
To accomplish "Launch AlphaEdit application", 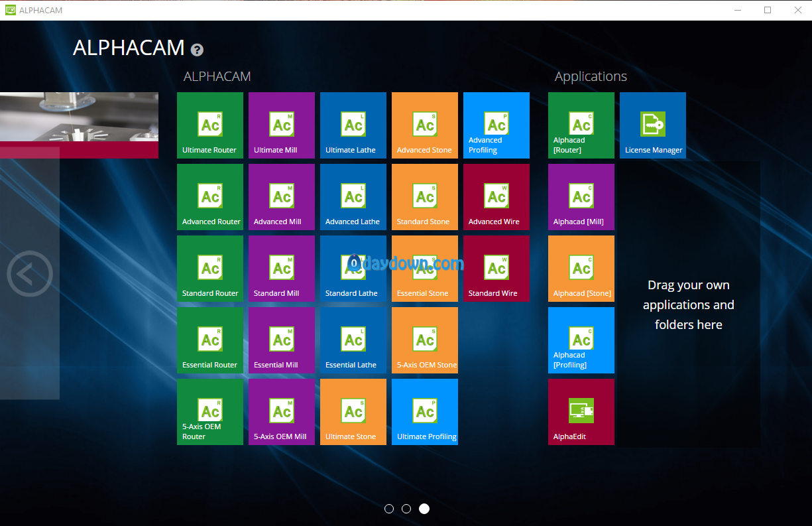I will coord(581,412).
